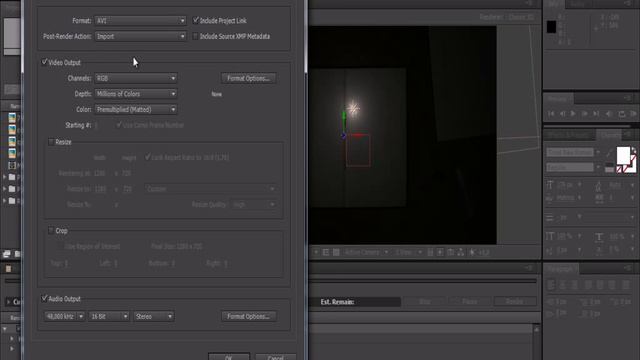Enable Include Source XMP Metadata checkbox
The image size is (640, 360).
click(x=196, y=36)
